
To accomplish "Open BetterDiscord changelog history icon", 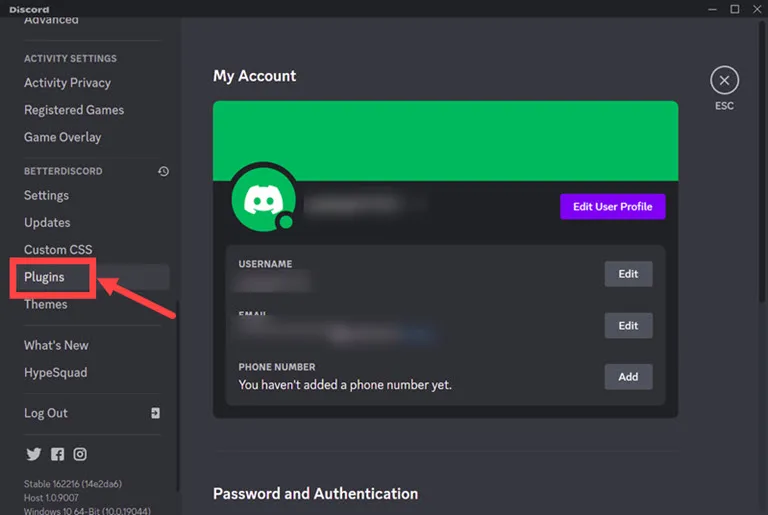I will coord(163,171).
